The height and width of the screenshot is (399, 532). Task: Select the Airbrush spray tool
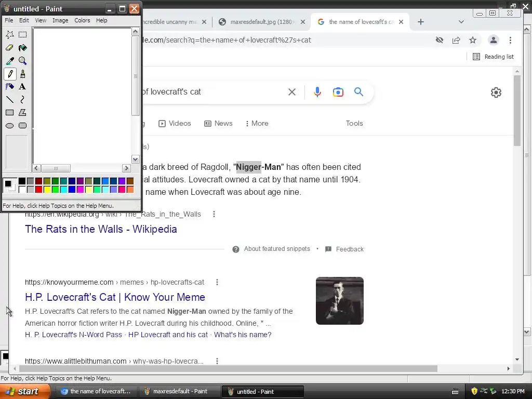click(x=10, y=87)
